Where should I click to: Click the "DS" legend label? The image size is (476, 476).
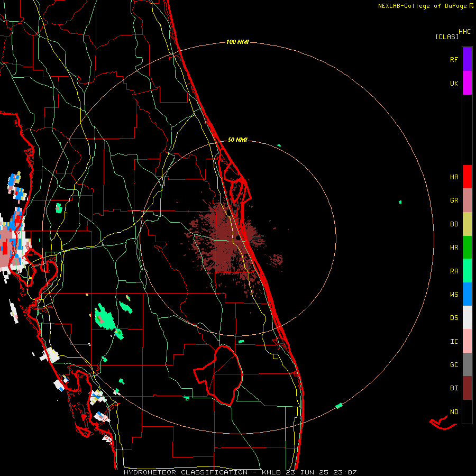click(x=454, y=318)
